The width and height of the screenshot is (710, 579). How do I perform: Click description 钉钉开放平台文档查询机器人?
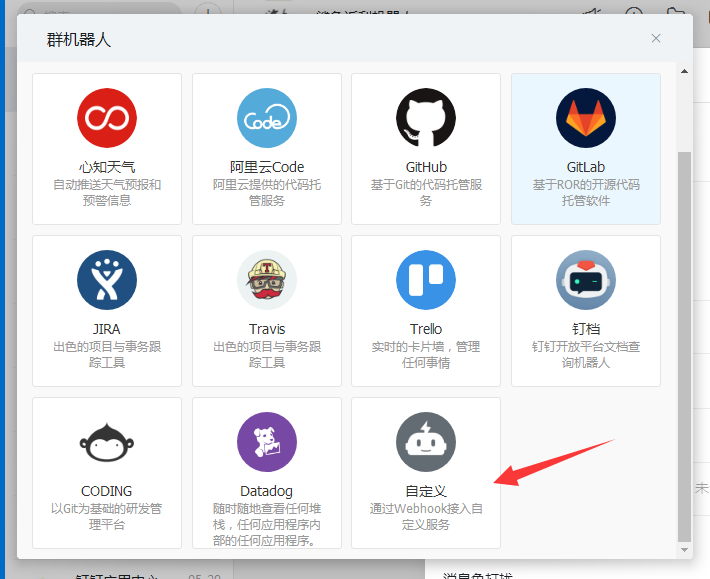coord(586,354)
